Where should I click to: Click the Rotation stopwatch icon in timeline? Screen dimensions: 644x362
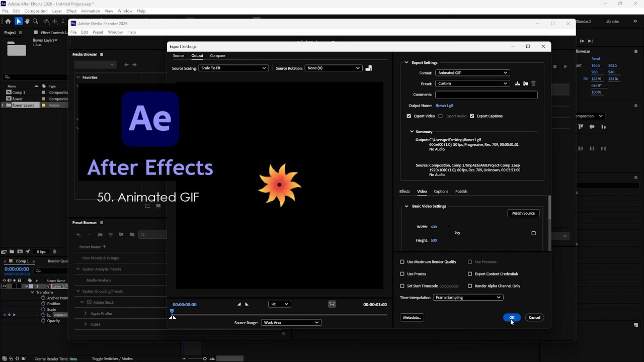click(43, 315)
